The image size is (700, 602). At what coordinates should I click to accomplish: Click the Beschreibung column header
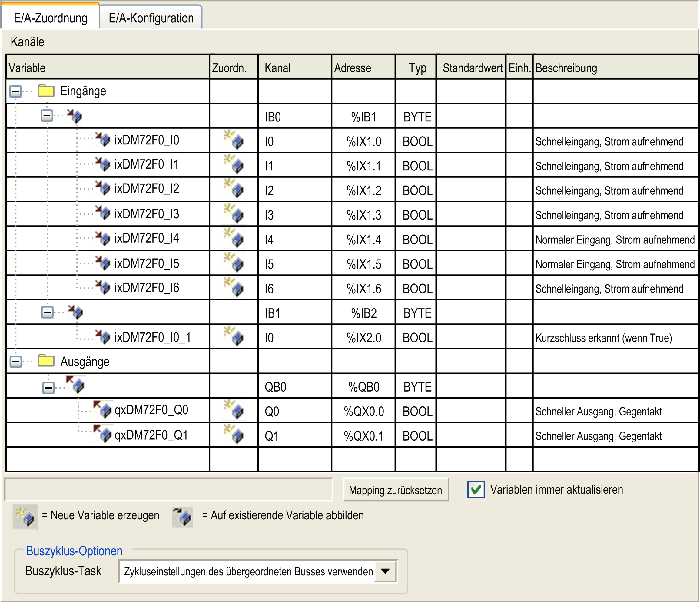coord(615,68)
